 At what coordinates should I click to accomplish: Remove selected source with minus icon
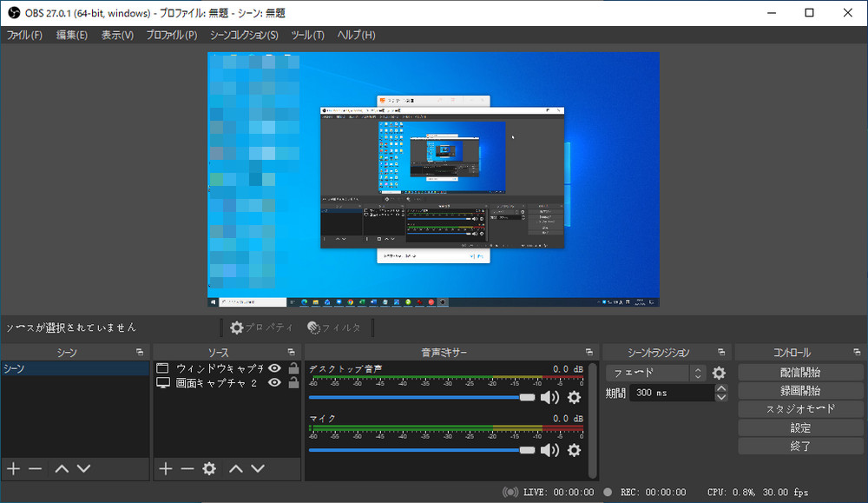[x=187, y=468]
